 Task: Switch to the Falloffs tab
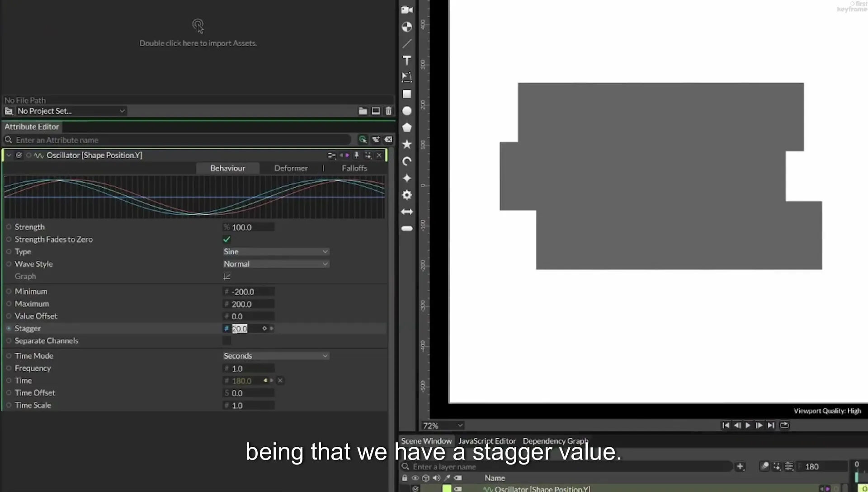click(354, 168)
